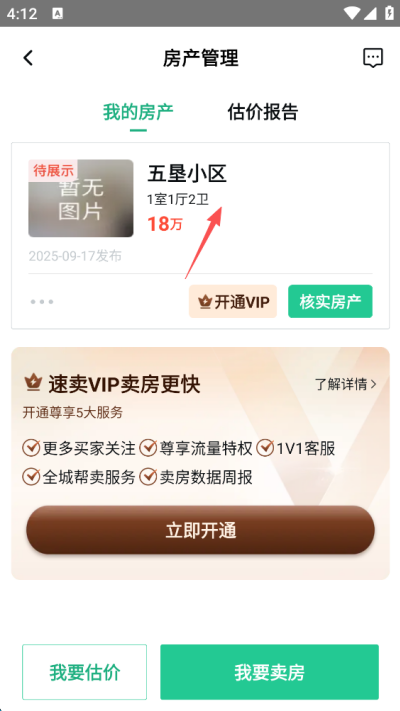Tap the 我要卖房 button
This screenshot has width=400, height=711.
269,672
